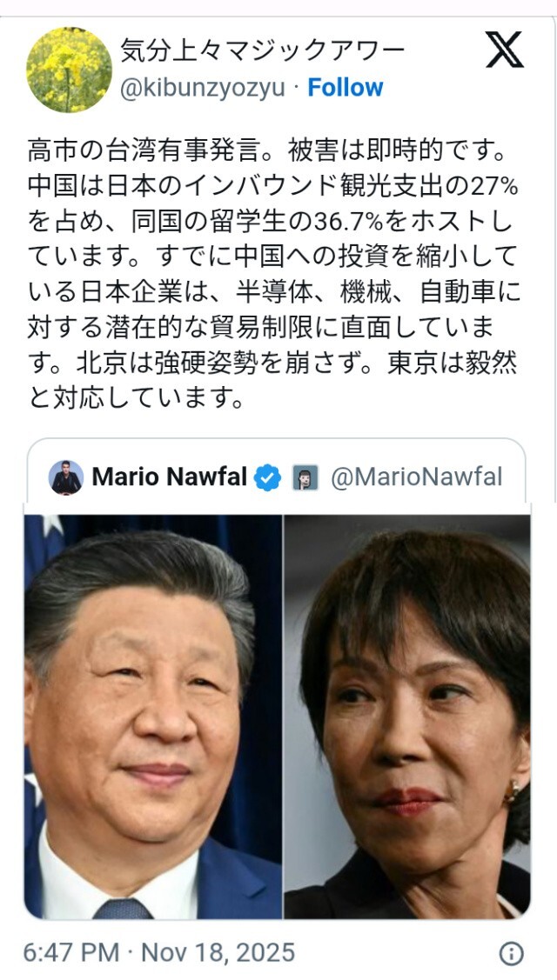This screenshot has width=557, height=980.
Task: Click the blue verified checkmark badge
Action: (x=267, y=477)
